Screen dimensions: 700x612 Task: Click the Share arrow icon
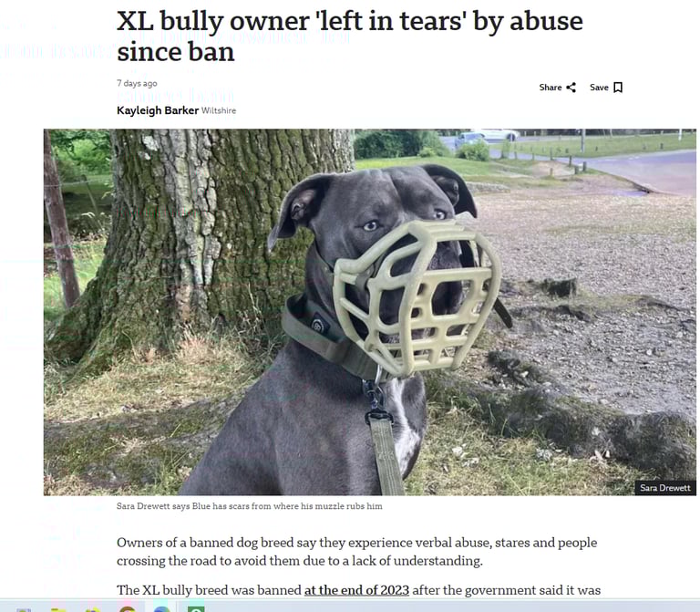tap(571, 88)
